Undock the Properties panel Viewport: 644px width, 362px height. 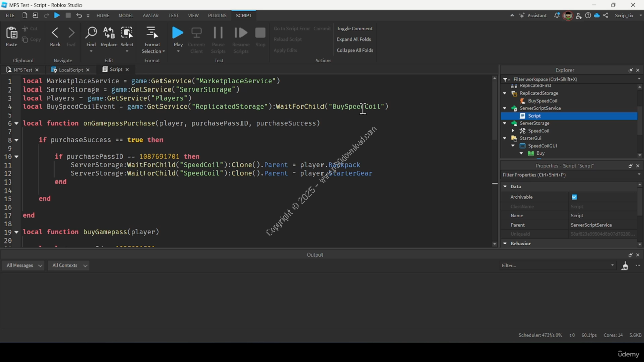tap(630, 166)
